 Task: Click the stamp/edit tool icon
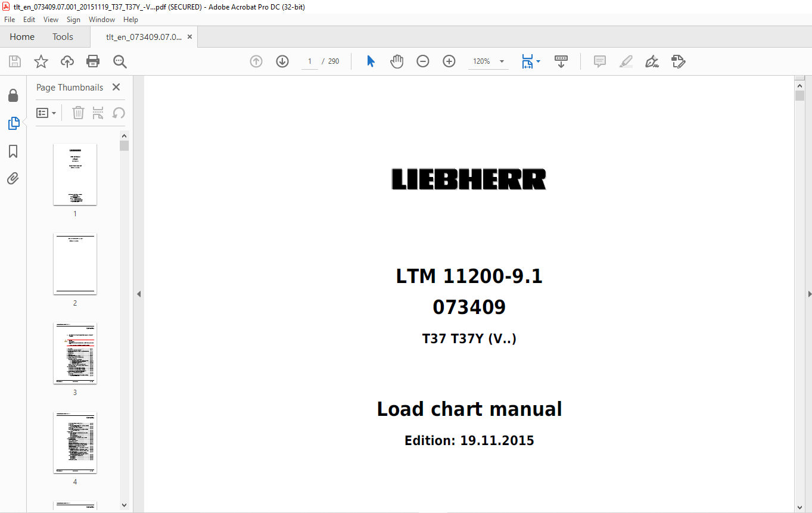click(678, 61)
